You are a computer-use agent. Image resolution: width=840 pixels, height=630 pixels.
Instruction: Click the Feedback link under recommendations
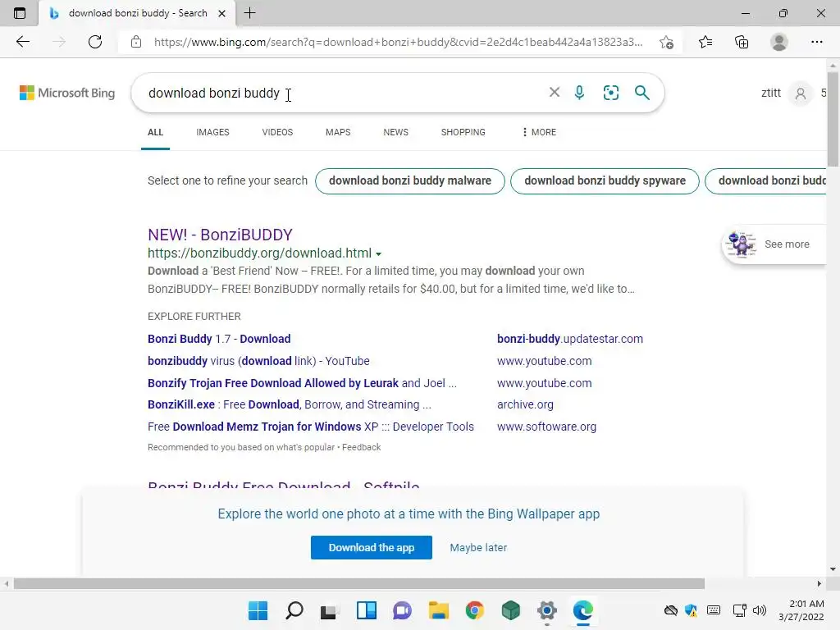[x=362, y=447]
